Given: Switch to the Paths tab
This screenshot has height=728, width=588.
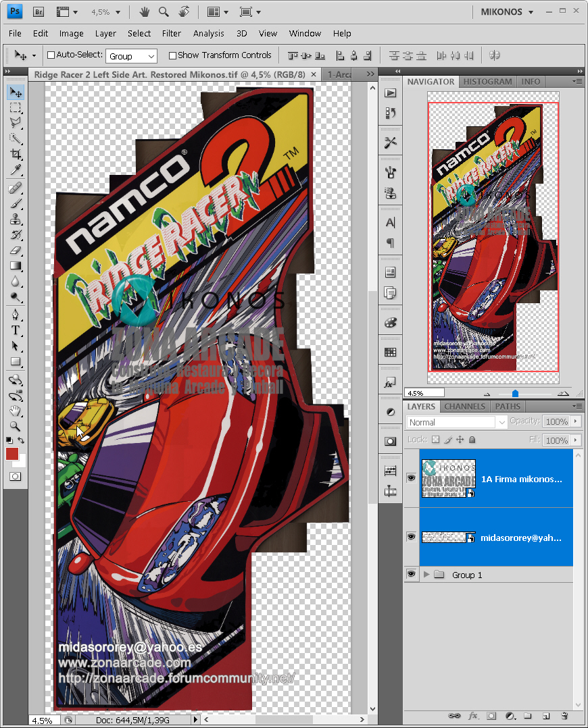Looking at the screenshot, I should coord(508,407).
